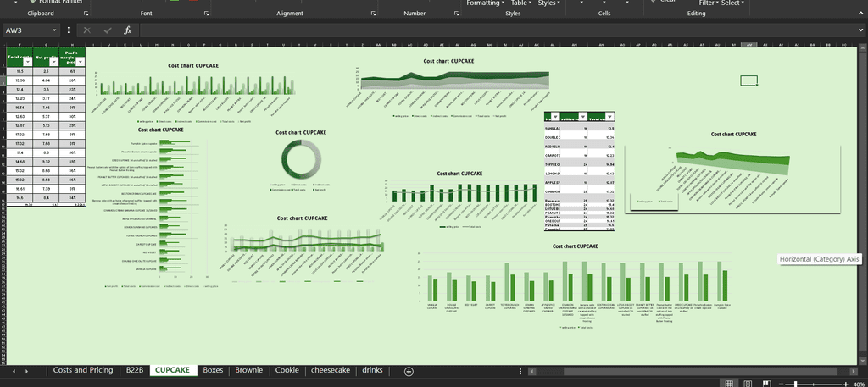868x387 pixels.
Task: Select the large two-series column chart
Action: 575,286
